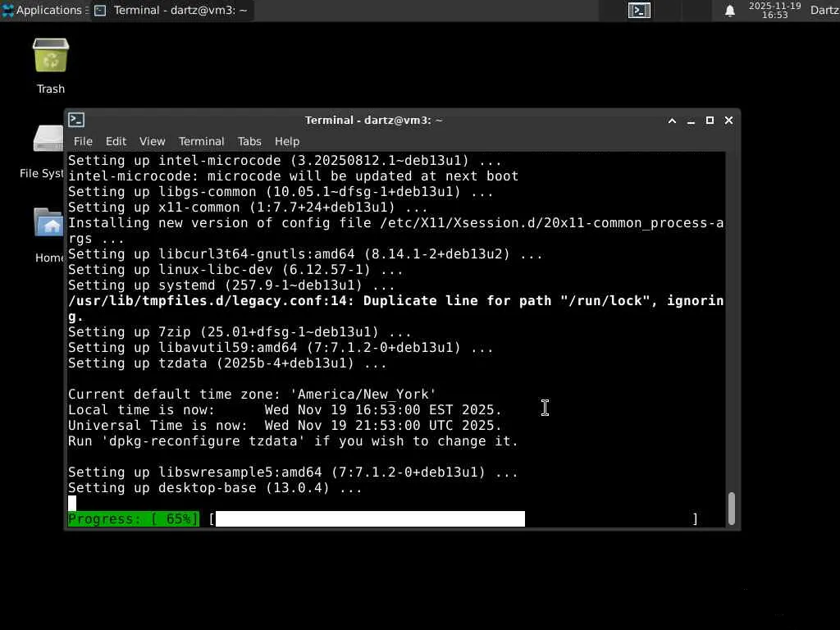Open the Help menu in Terminal

coord(287,141)
